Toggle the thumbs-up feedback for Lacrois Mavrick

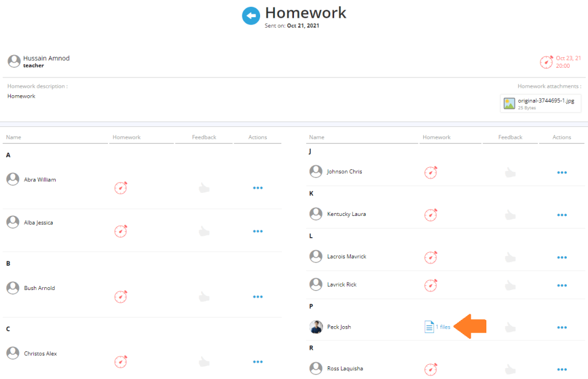tap(510, 257)
